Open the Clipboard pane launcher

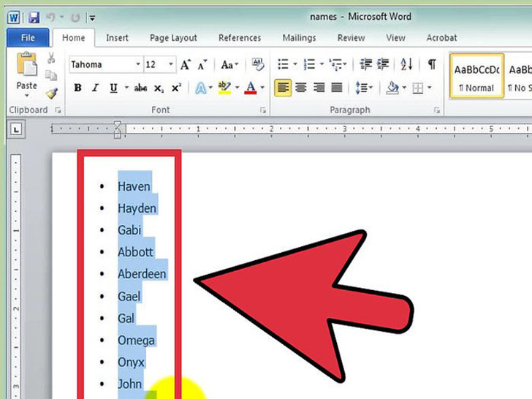[x=58, y=110]
